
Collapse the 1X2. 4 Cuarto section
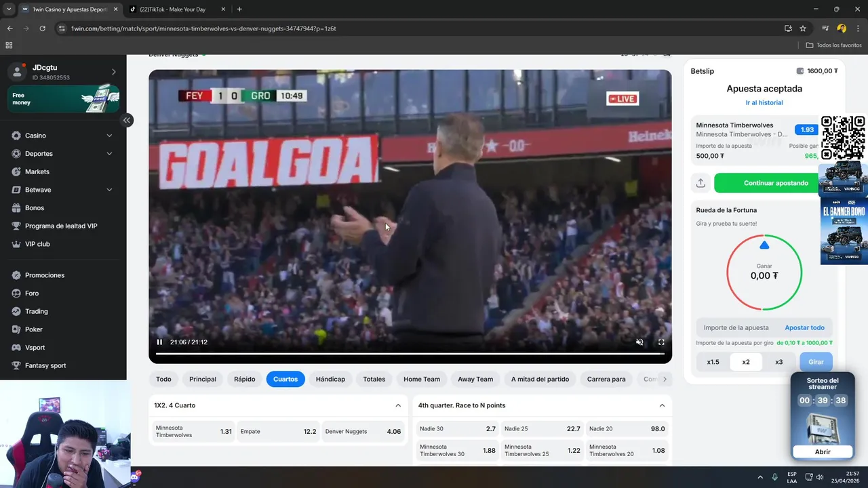[398, 405]
